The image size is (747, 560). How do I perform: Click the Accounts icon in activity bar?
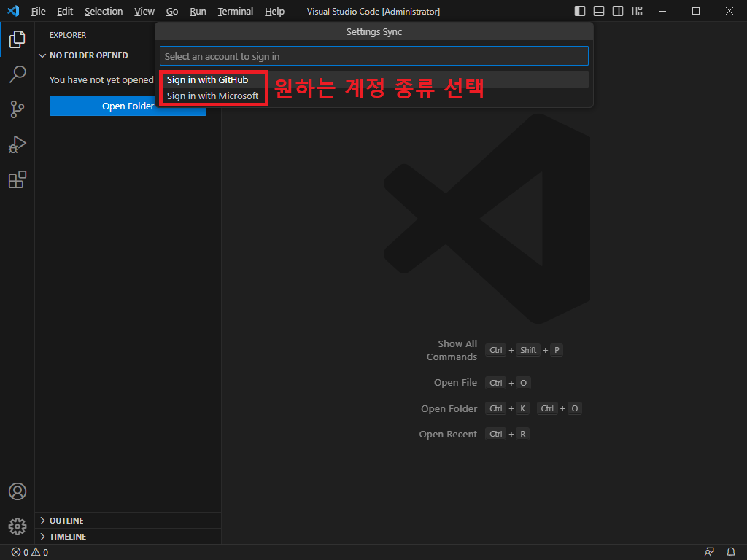[17, 491]
